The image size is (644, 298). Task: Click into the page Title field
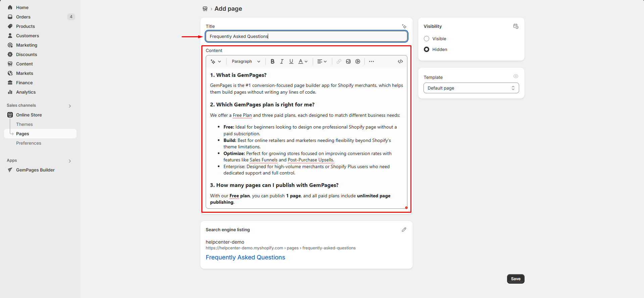(306, 36)
